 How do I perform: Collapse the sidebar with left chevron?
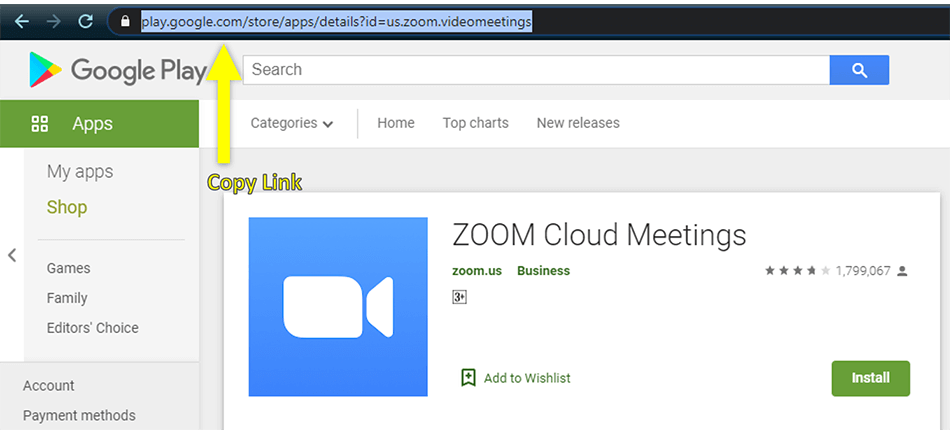[12, 255]
